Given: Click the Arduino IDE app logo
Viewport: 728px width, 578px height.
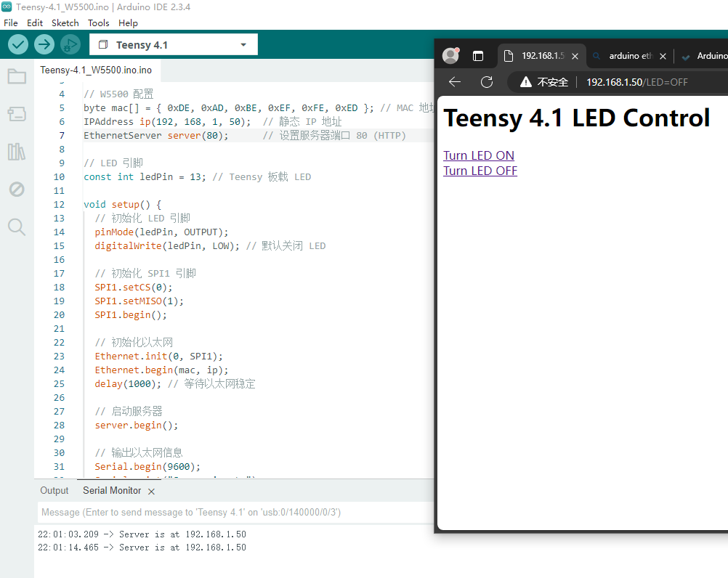Looking at the screenshot, I should point(7,7).
